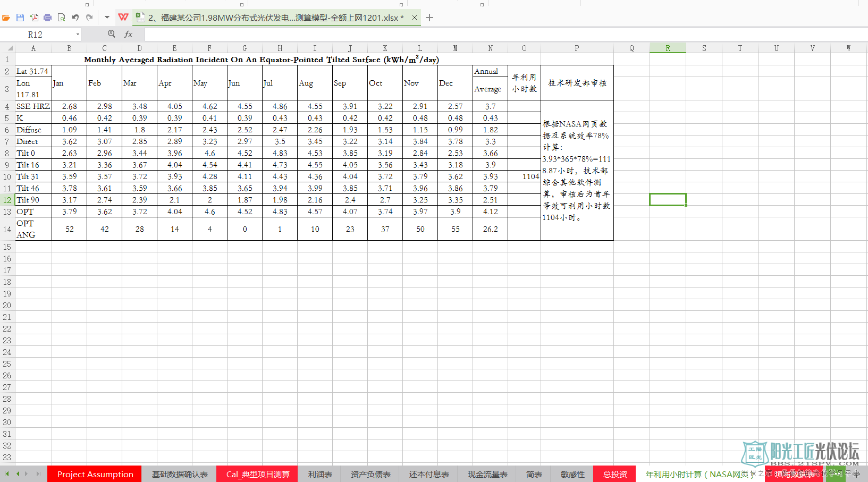
Task: Click the table title 'Monthly Averaged Radiation' cell
Action: coord(261,60)
